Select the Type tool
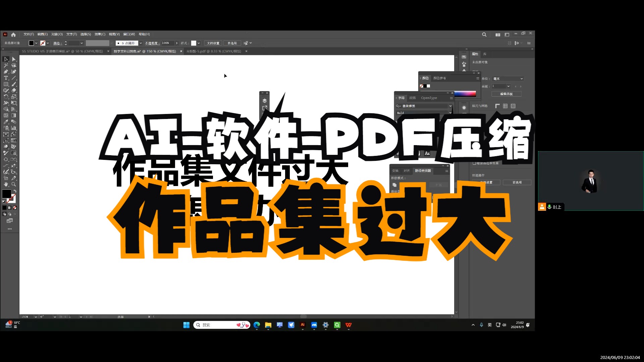The width and height of the screenshot is (644, 362). (5, 77)
